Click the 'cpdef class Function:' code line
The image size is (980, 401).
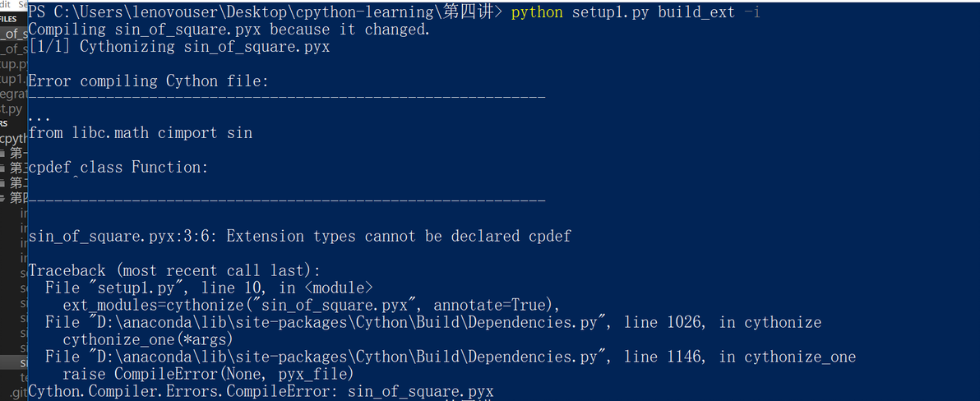pos(118,168)
